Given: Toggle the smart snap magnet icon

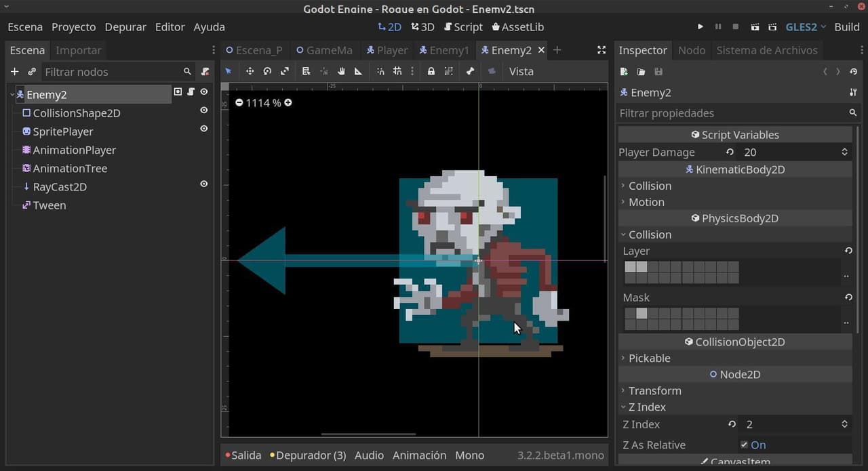Looking at the screenshot, I should (380, 71).
